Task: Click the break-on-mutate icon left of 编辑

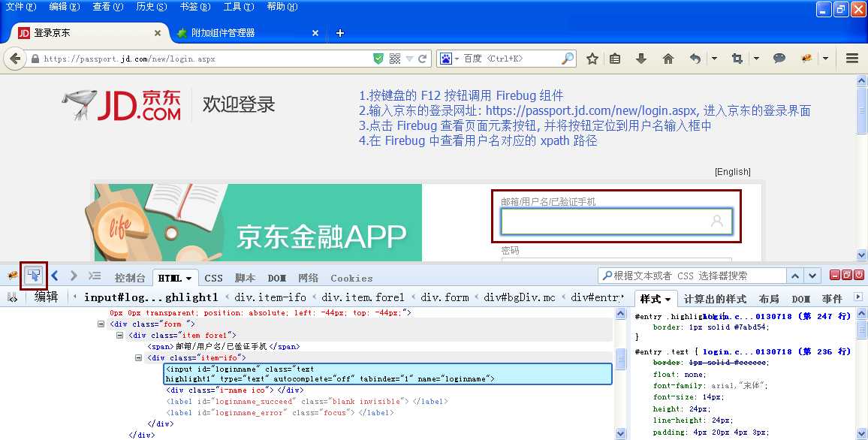Action: click(13, 298)
